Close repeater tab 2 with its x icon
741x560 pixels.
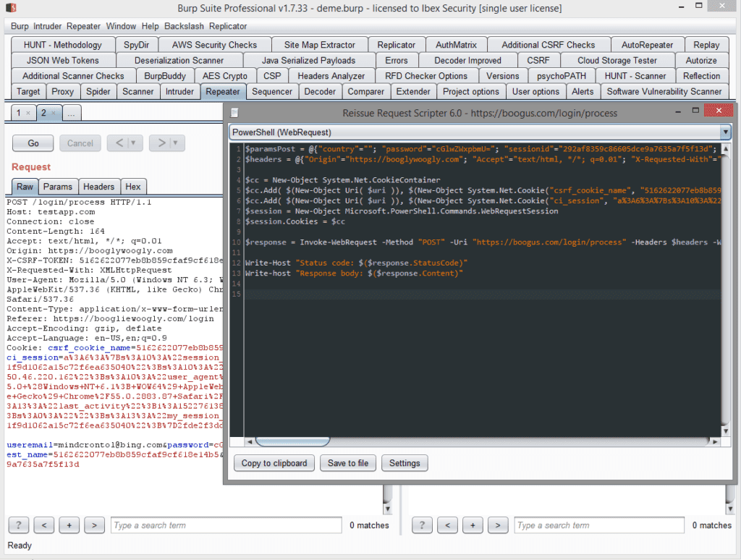[x=54, y=112]
